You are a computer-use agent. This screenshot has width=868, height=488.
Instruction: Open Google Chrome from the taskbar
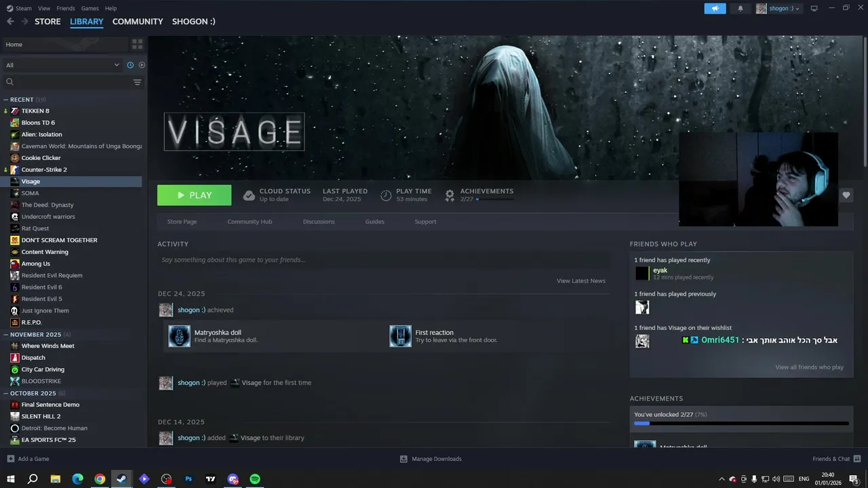click(100, 479)
